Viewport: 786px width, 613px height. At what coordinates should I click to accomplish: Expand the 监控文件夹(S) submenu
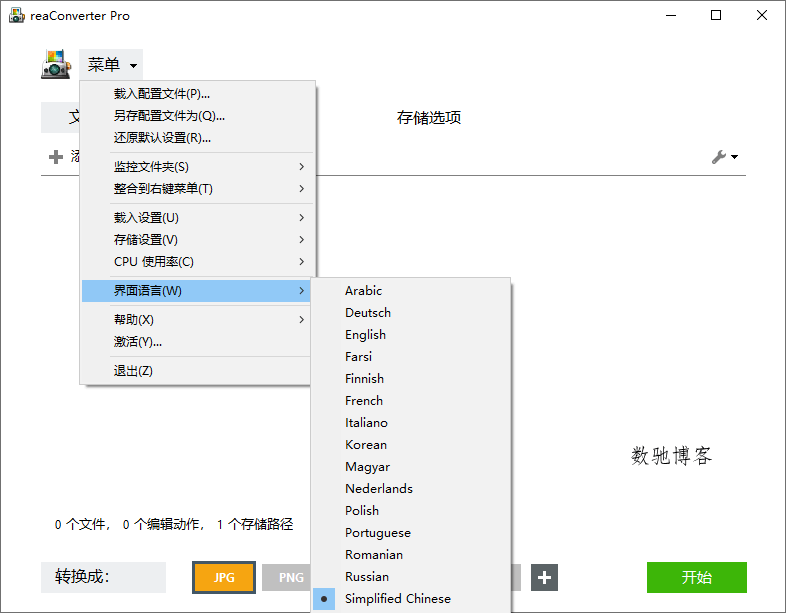click(x=198, y=166)
